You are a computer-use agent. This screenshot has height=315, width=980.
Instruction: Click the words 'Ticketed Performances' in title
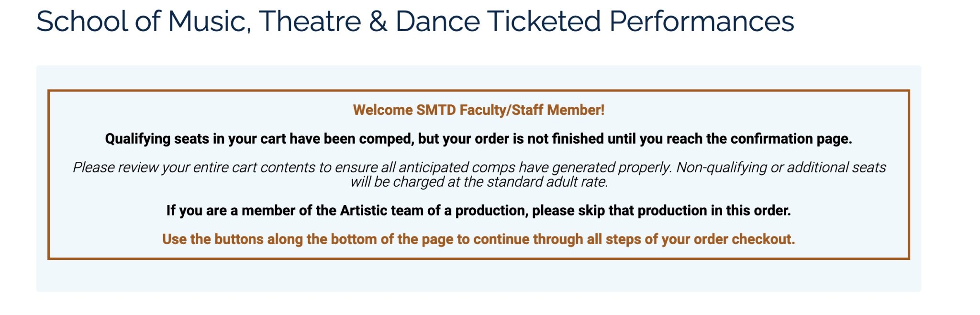click(641, 22)
